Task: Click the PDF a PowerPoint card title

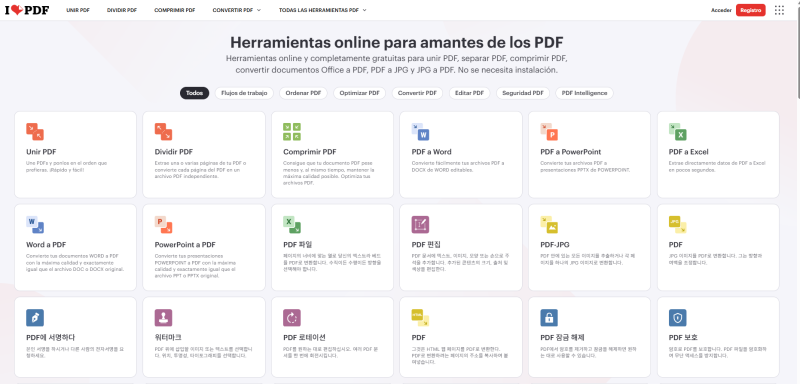Action: pos(570,152)
